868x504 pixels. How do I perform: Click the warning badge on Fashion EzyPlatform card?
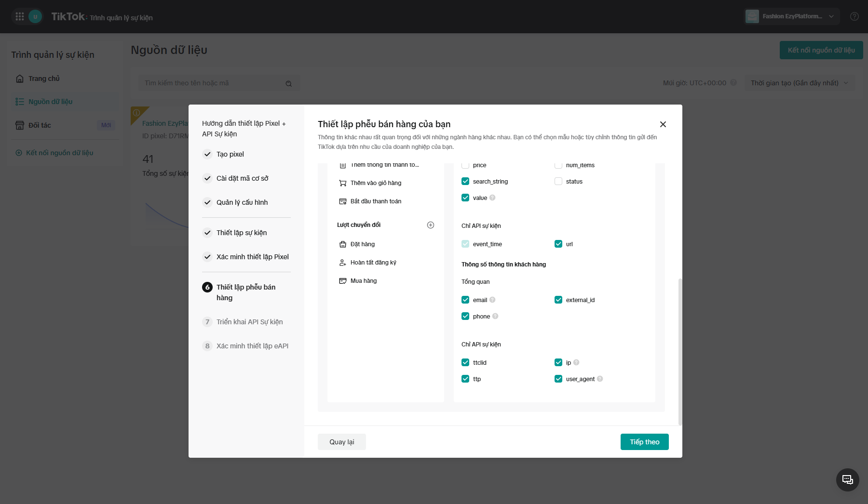click(x=137, y=113)
